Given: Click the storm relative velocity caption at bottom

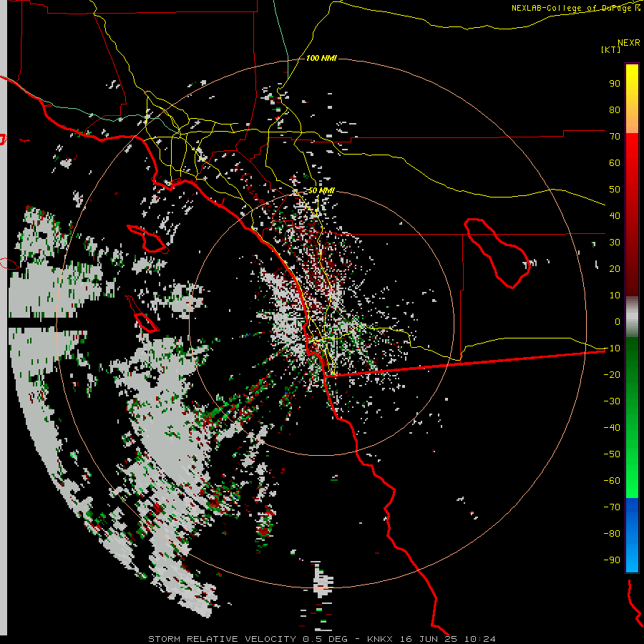Looking at the screenshot, I should pyautogui.click(x=321, y=639).
